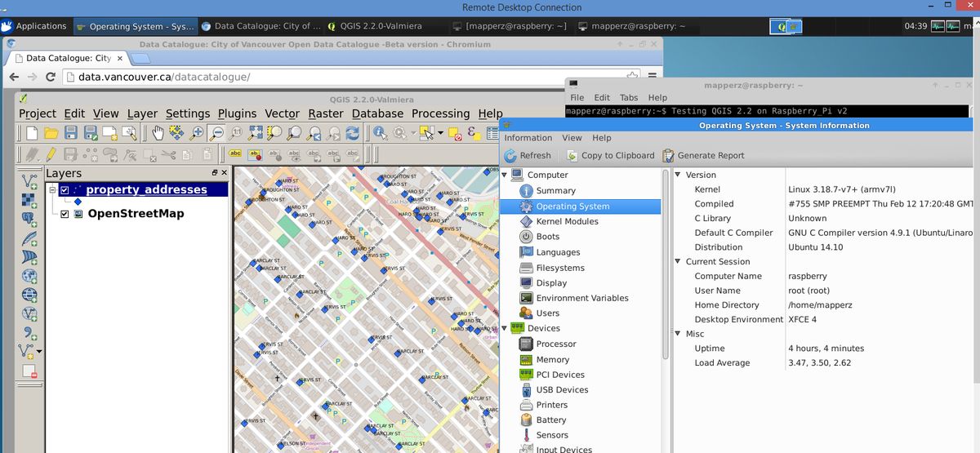Open the Tabs menu in terminal window

[x=629, y=98]
